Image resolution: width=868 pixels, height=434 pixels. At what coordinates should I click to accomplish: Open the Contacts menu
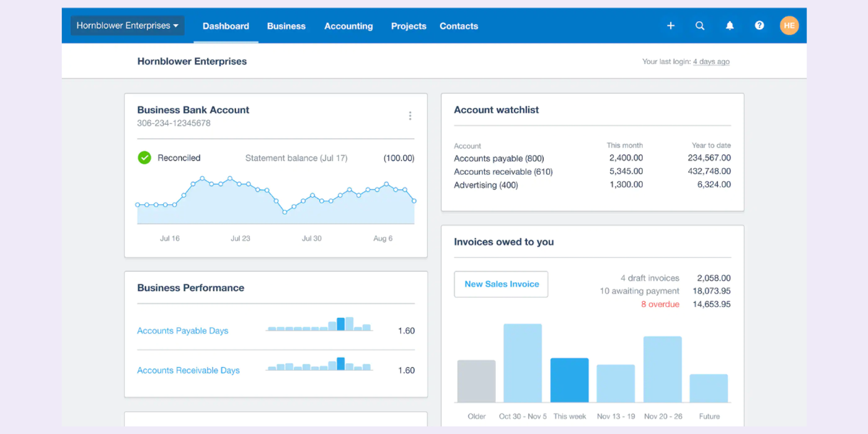tap(459, 25)
